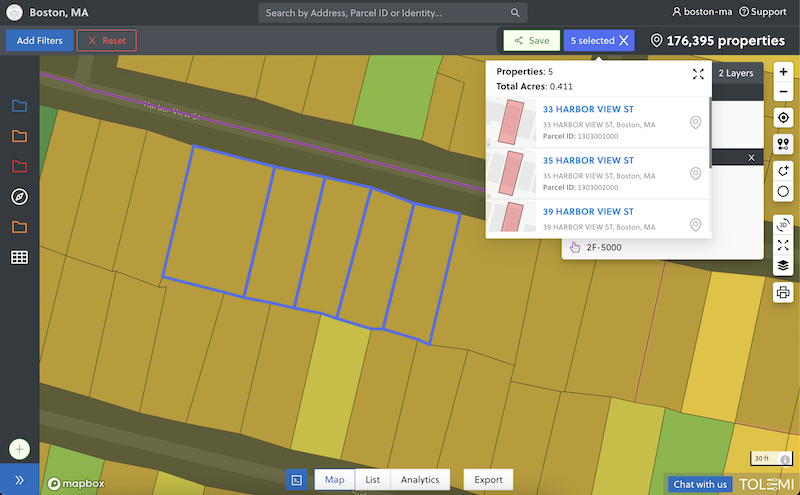Expand the left sidebar with double chevron
Screen dimensions: 800x495
click(x=19, y=480)
